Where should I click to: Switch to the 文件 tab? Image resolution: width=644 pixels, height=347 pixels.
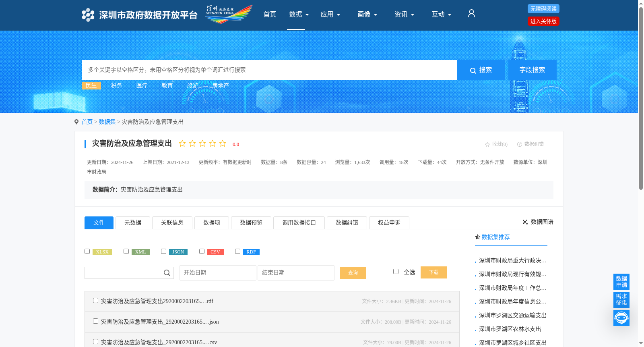click(99, 223)
